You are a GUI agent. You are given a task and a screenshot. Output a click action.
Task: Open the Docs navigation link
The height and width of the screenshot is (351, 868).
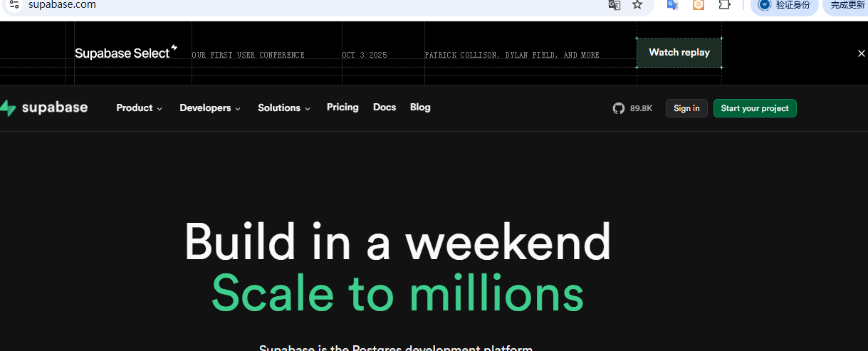point(384,108)
